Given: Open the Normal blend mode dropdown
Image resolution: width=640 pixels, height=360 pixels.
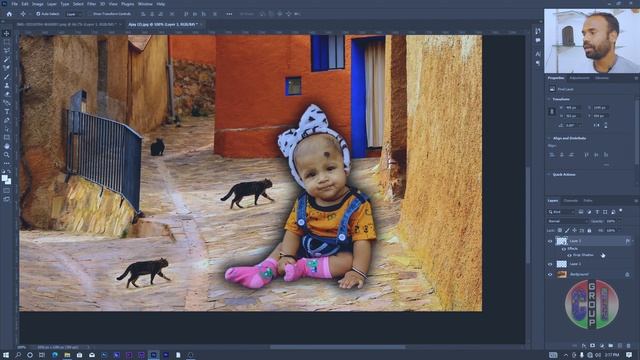Looking at the screenshot, I should click(567, 221).
